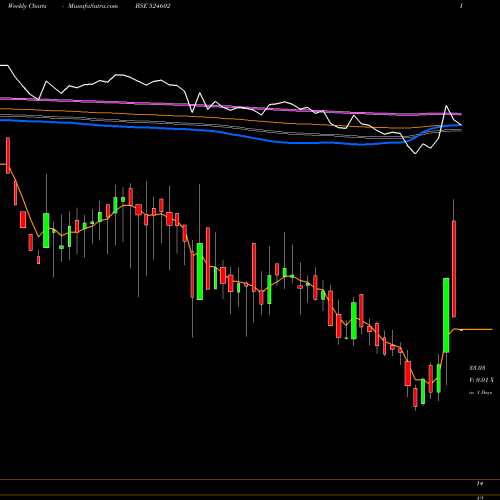The image size is (500, 500).
Task: Click the 'MunafaSutra.com' label
Action: (x=93, y=6)
